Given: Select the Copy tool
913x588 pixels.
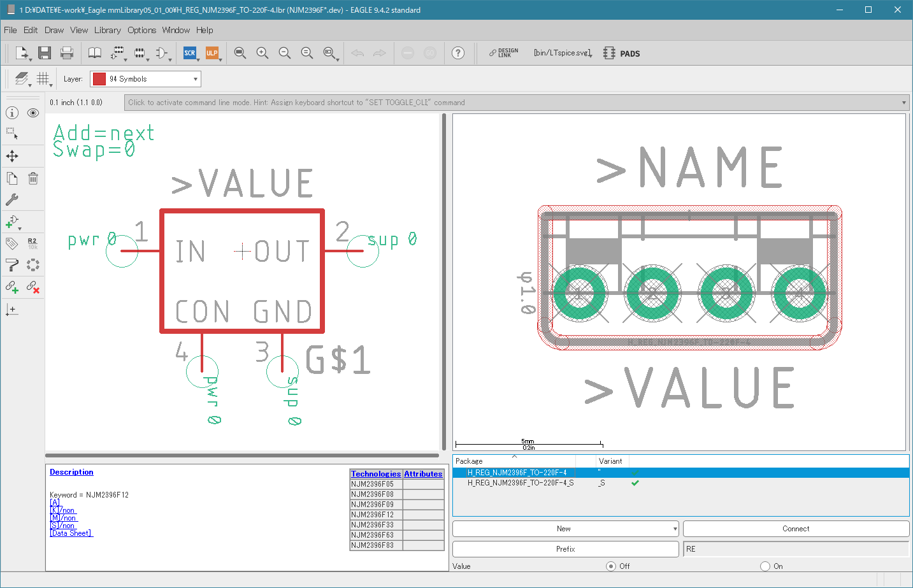Looking at the screenshot, I should click(12, 178).
